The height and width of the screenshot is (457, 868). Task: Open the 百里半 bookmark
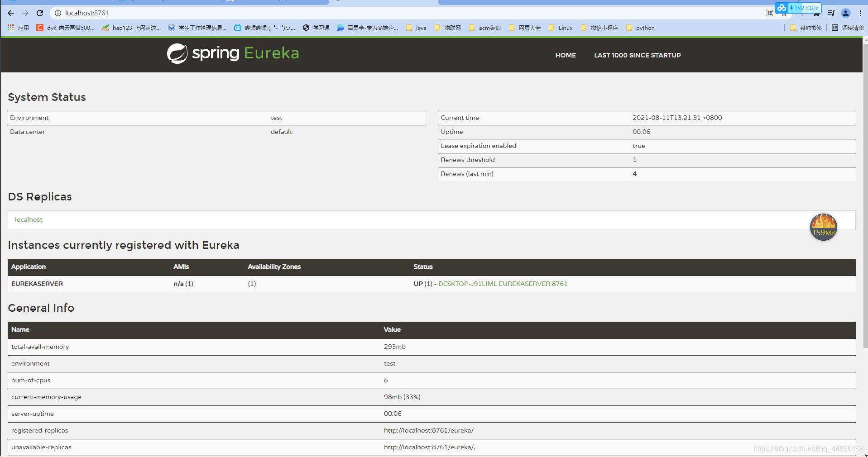click(368, 28)
